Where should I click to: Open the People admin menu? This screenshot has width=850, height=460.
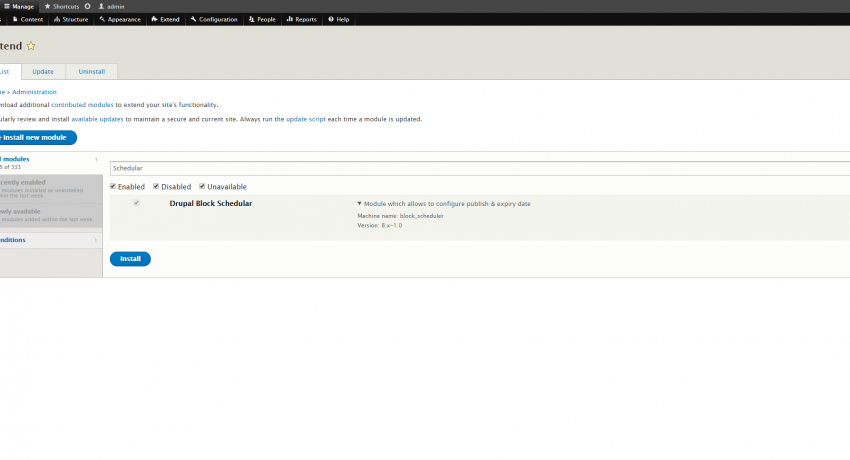pos(262,20)
